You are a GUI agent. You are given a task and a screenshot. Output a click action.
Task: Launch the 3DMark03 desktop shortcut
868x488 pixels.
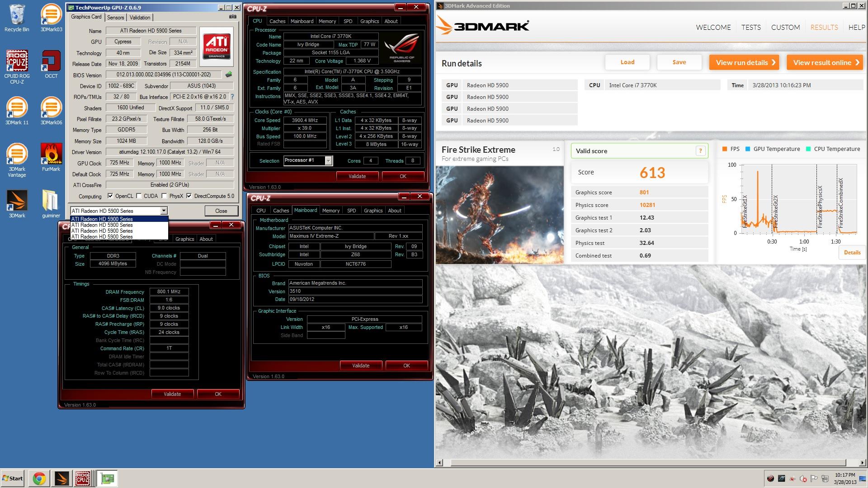(51, 18)
